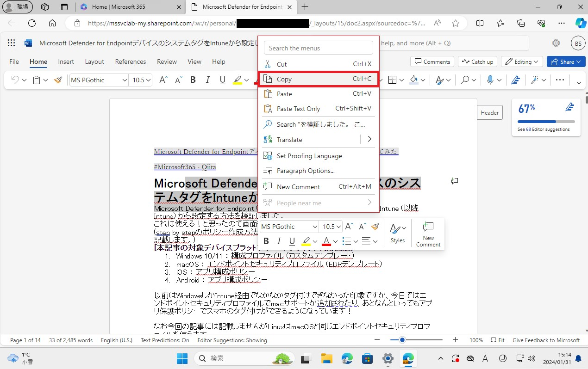Switch to the Review tab
Screen dimensions: 588x369
coord(167,61)
